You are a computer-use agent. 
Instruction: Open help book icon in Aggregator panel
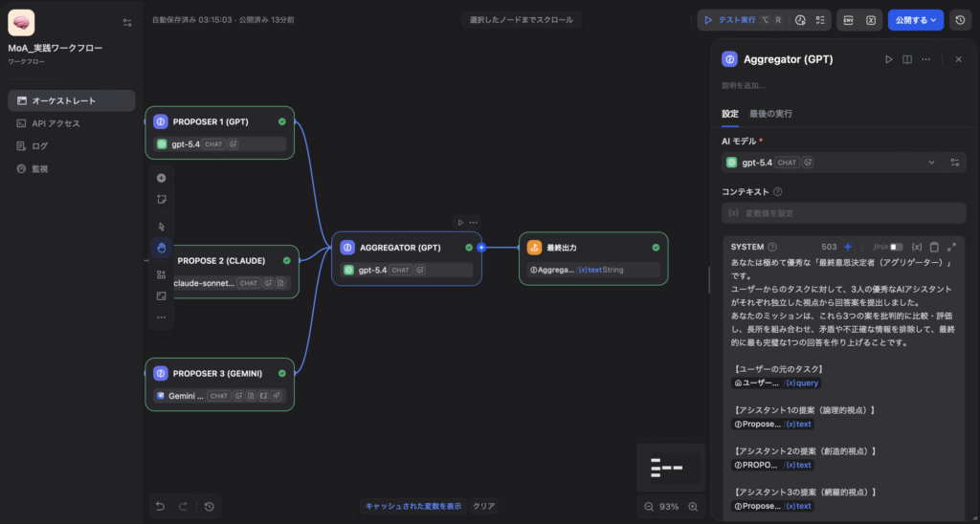pos(907,59)
